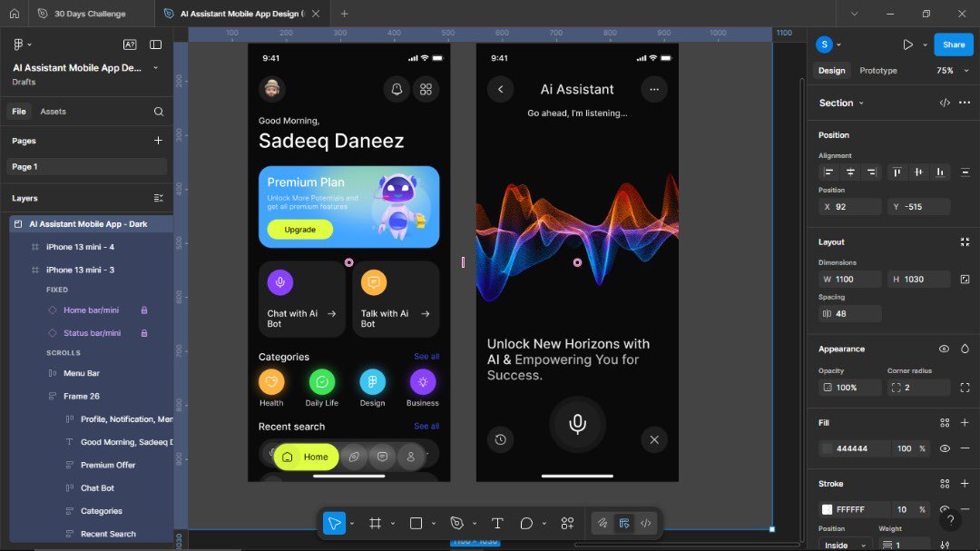Toggle fill 444444 visibility eye

coord(945,448)
